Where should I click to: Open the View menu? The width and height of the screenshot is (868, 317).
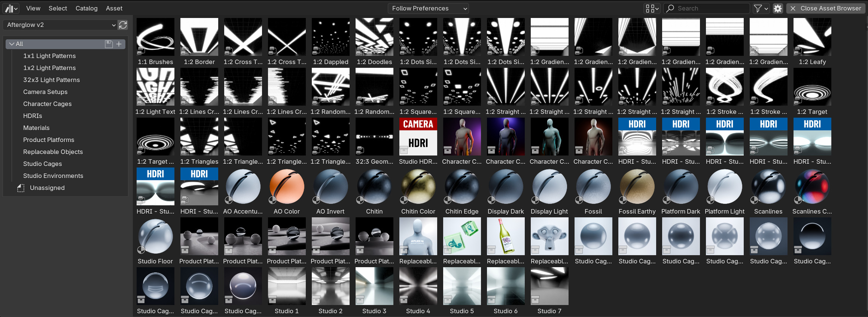[33, 8]
